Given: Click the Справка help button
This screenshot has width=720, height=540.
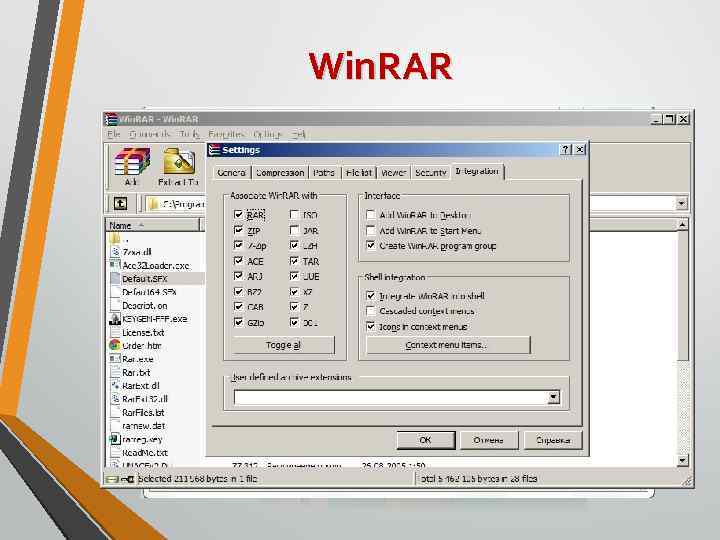Looking at the screenshot, I should coord(553,440).
